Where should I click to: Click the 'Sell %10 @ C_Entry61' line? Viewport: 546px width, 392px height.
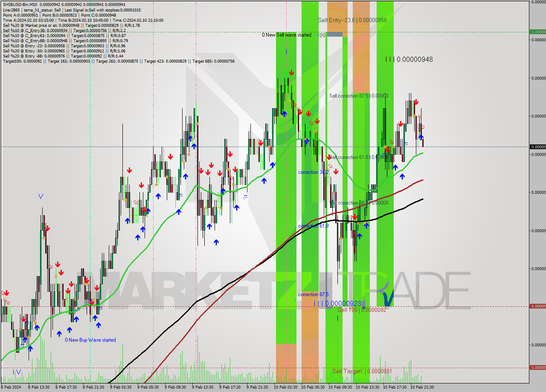click(64, 35)
